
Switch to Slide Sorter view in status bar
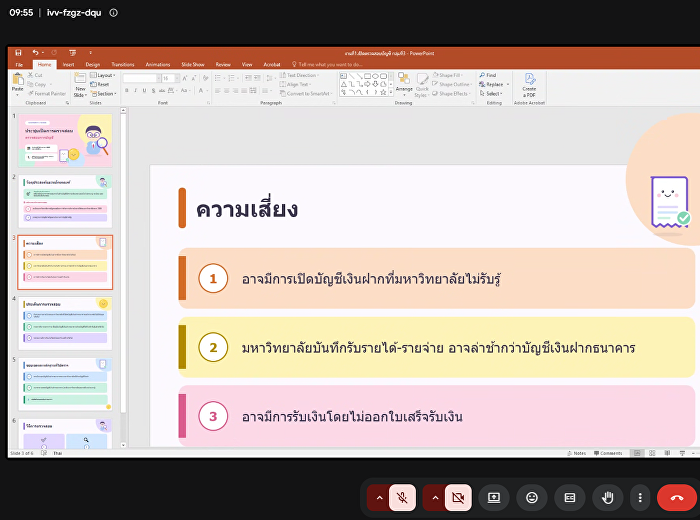pyautogui.click(x=652, y=453)
